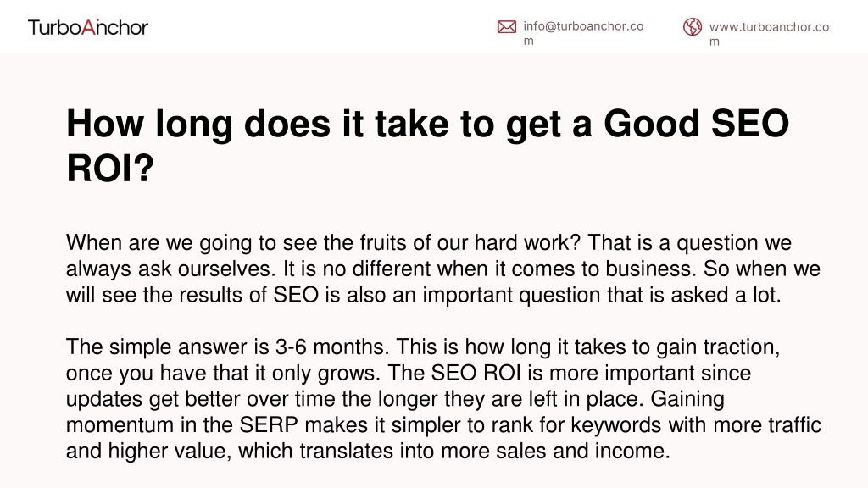This screenshot has height=488, width=868.
Task: Click the red envelope email icon
Action: [x=507, y=26]
